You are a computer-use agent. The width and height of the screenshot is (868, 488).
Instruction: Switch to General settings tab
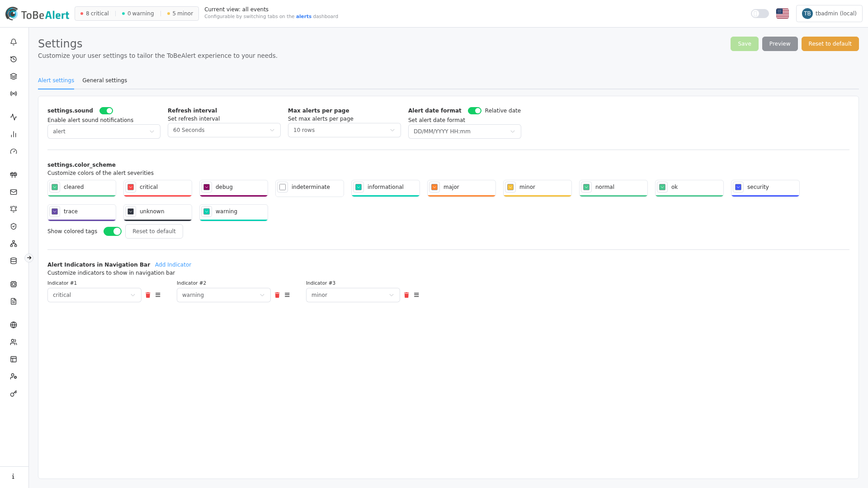pos(104,80)
